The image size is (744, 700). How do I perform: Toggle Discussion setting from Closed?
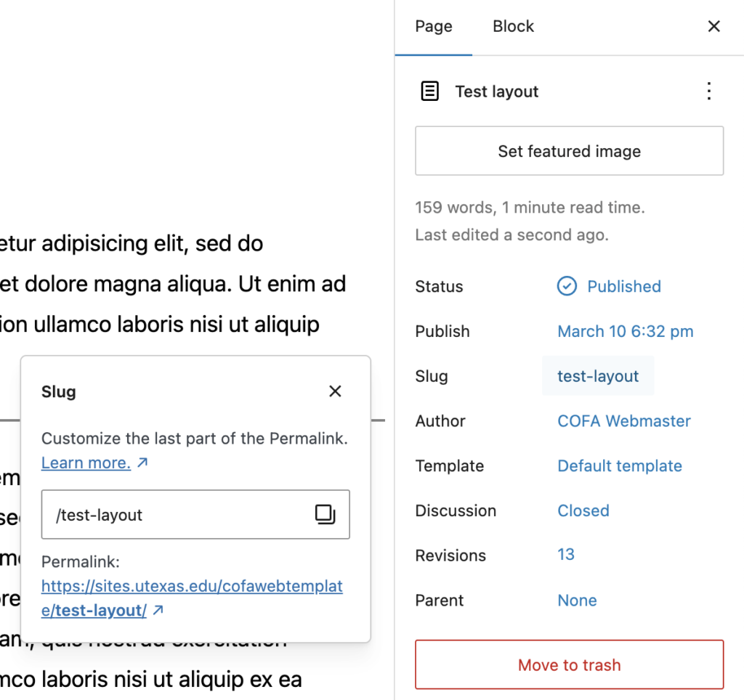pos(583,510)
